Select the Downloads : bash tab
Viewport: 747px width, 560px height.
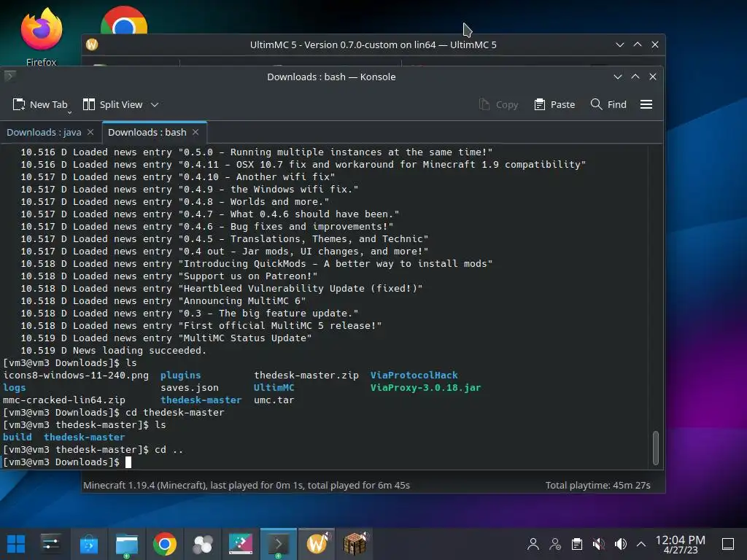click(x=147, y=133)
